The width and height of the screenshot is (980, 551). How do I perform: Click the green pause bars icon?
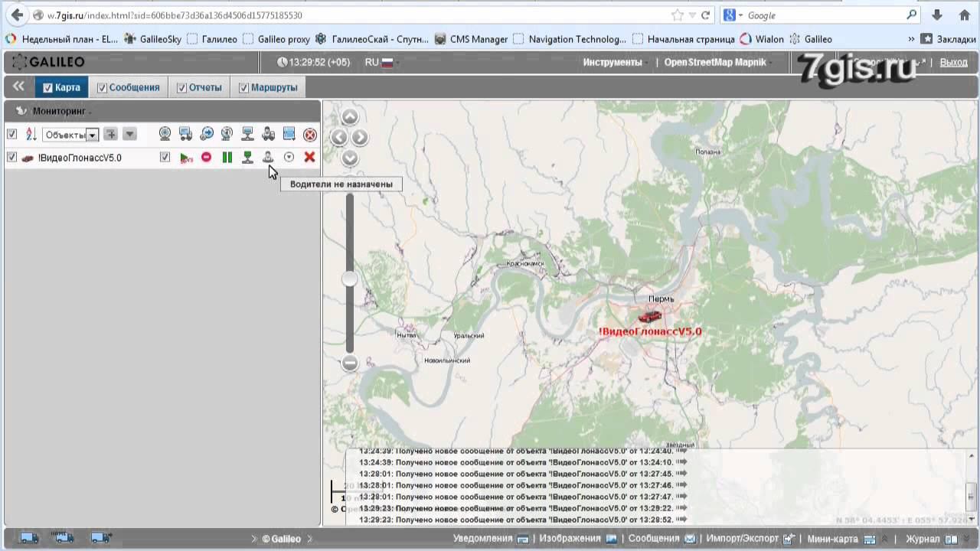[227, 157]
